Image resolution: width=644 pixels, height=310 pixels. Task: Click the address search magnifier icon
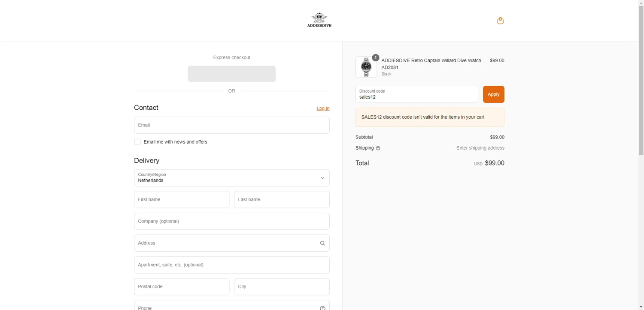(x=322, y=243)
